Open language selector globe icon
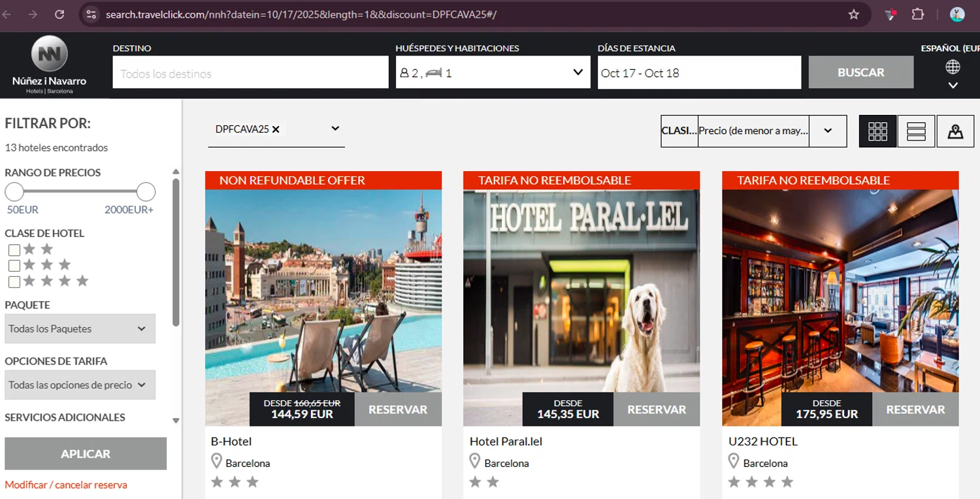This screenshot has width=980, height=499. tap(953, 67)
